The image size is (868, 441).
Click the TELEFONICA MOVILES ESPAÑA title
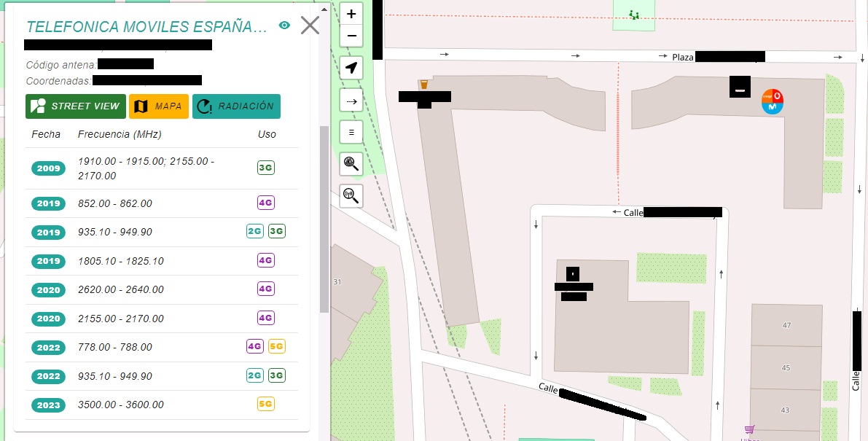coord(146,26)
